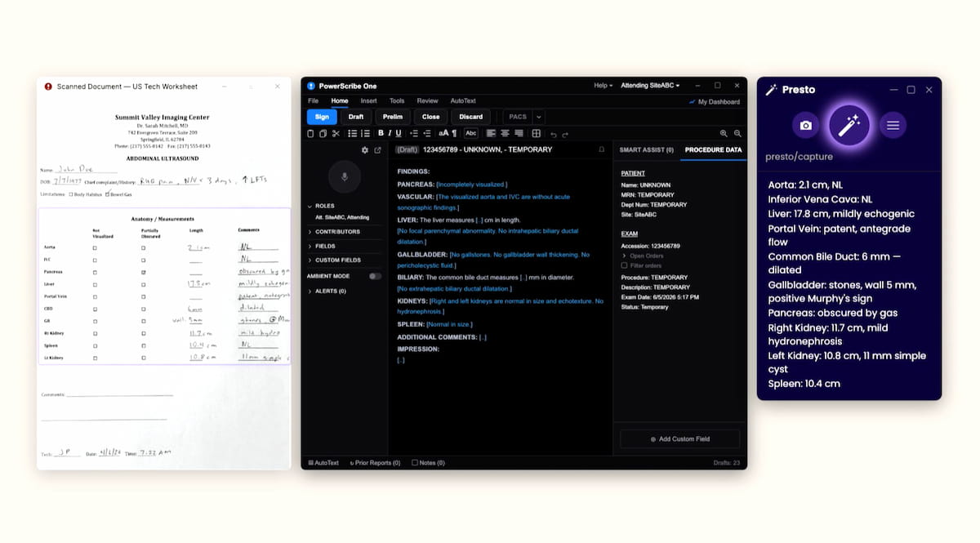Expand the Contributors section
Viewport: 980px width, 543px height.
[x=334, y=232]
